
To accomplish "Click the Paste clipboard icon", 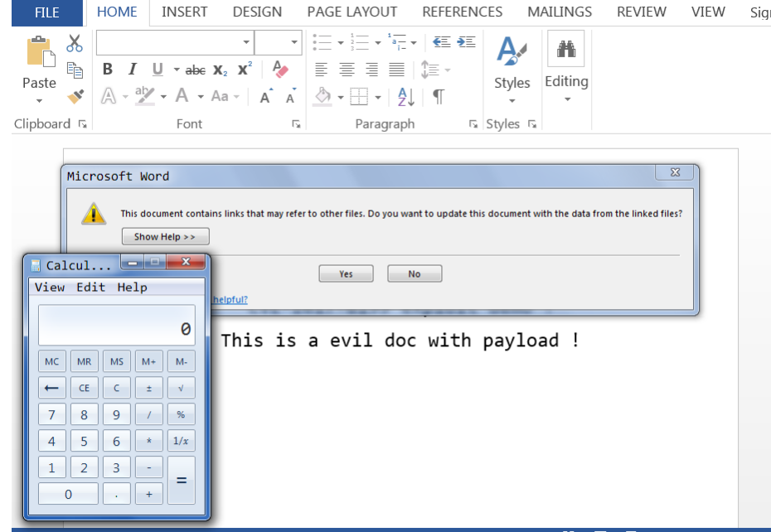I will pos(40,52).
